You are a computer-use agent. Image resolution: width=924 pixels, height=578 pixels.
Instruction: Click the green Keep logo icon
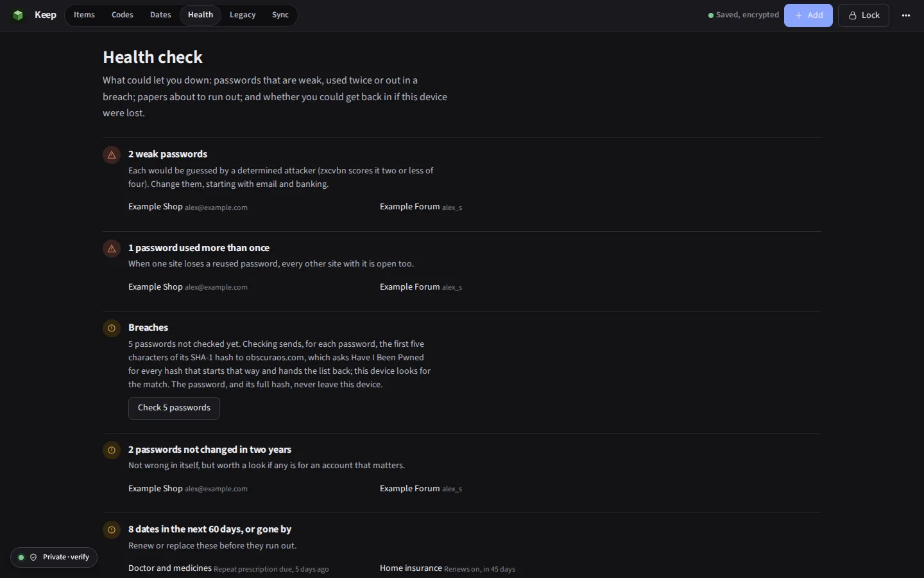pyautogui.click(x=18, y=15)
